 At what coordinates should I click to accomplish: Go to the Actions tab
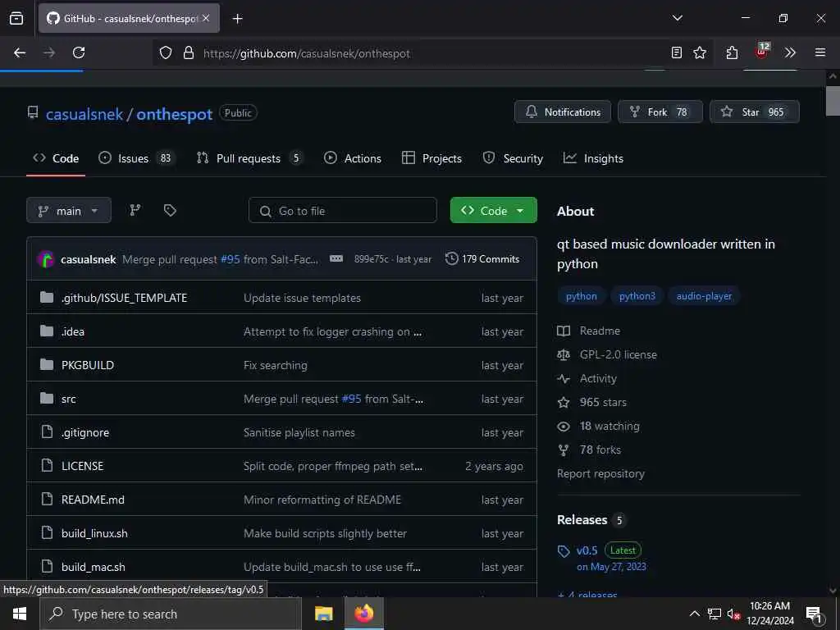pos(353,158)
